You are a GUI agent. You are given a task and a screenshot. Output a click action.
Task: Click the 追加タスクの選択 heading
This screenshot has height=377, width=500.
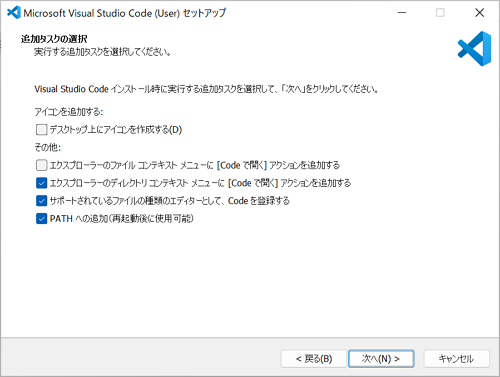(x=54, y=39)
